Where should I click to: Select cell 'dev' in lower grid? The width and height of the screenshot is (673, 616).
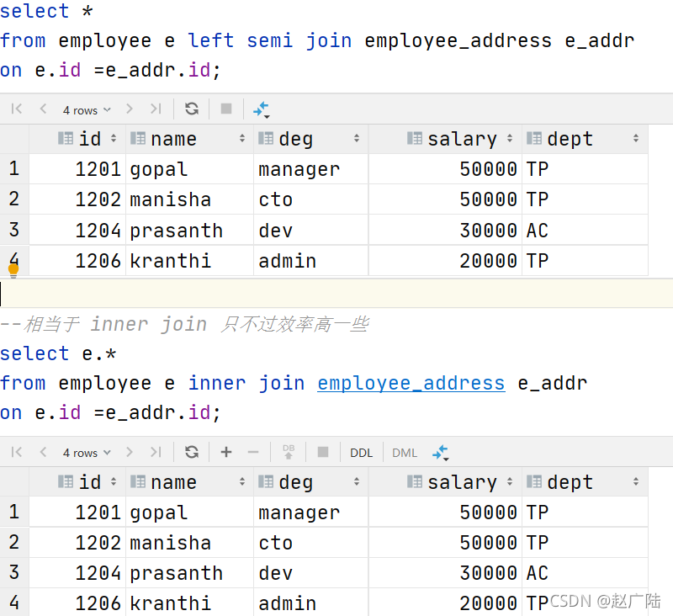310,573
